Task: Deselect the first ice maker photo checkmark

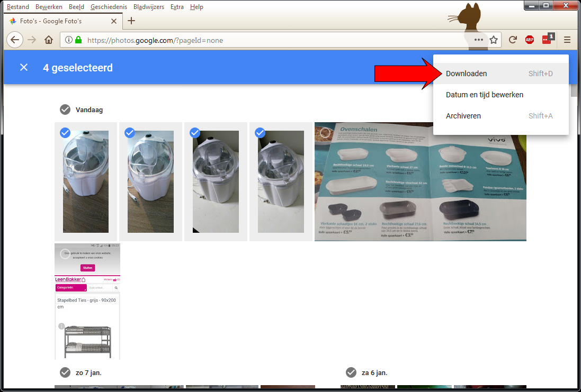Action: 65,133
